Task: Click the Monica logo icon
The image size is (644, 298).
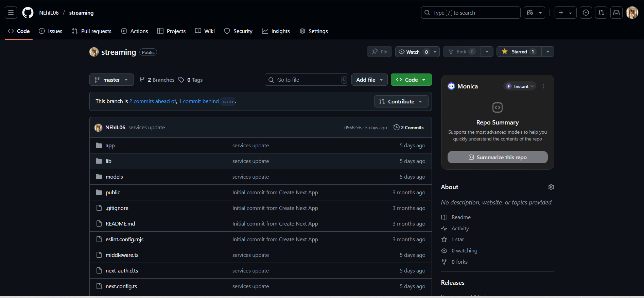Action: (x=451, y=86)
